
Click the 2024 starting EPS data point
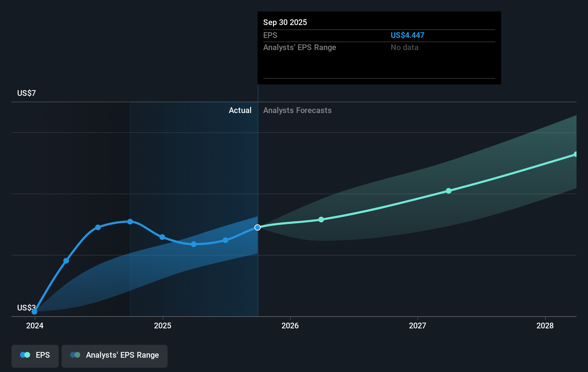tap(34, 312)
